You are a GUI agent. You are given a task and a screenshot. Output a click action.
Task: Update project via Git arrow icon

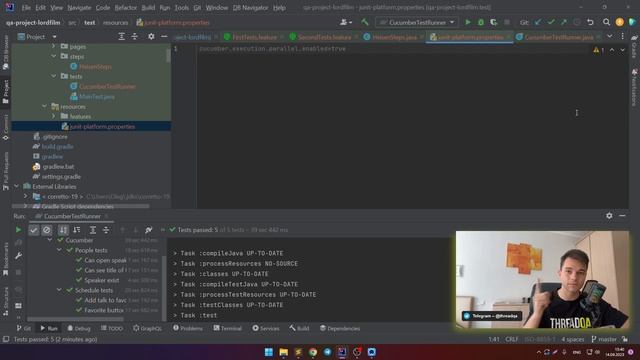[x=538, y=22]
